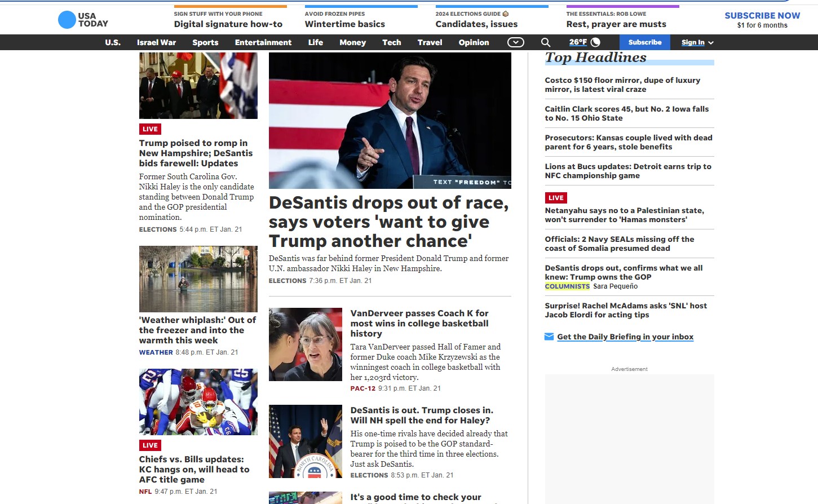The image size is (818, 504).
Task: Open the Costco floor mirror headline
Action: click(622, 85)
